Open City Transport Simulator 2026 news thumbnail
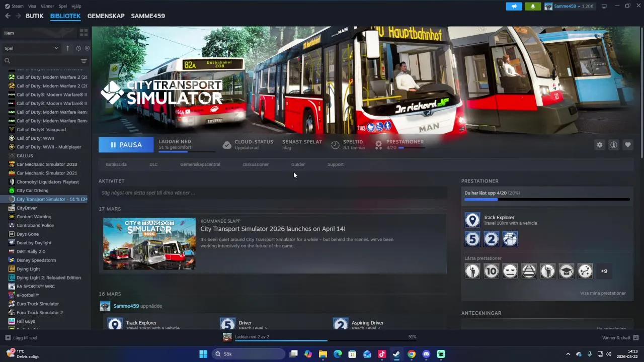 click(x=149, y=244)
